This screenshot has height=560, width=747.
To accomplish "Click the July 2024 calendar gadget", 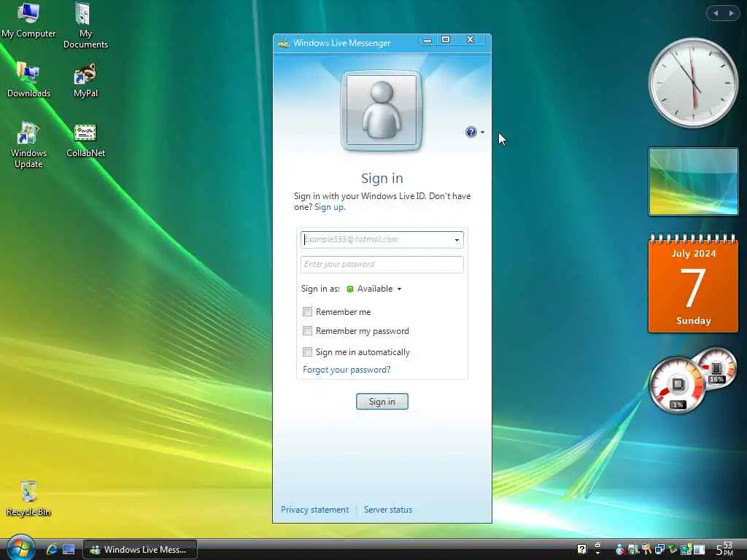I will [x=693, y=283].
